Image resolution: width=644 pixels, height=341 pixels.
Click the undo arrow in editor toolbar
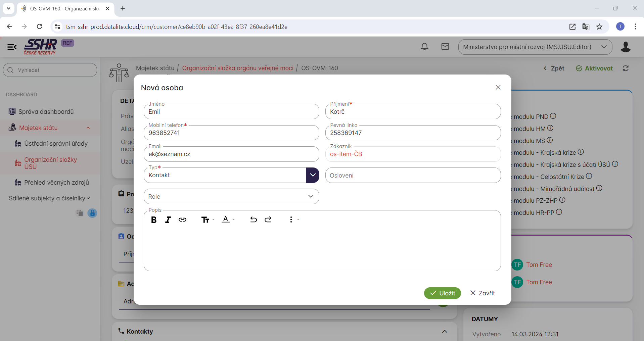[x=254, y=220]
